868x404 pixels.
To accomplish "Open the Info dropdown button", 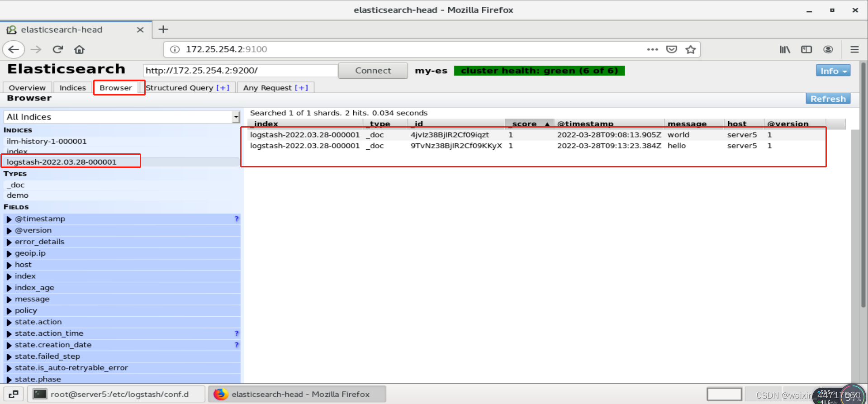I will [x=833, y=71].
